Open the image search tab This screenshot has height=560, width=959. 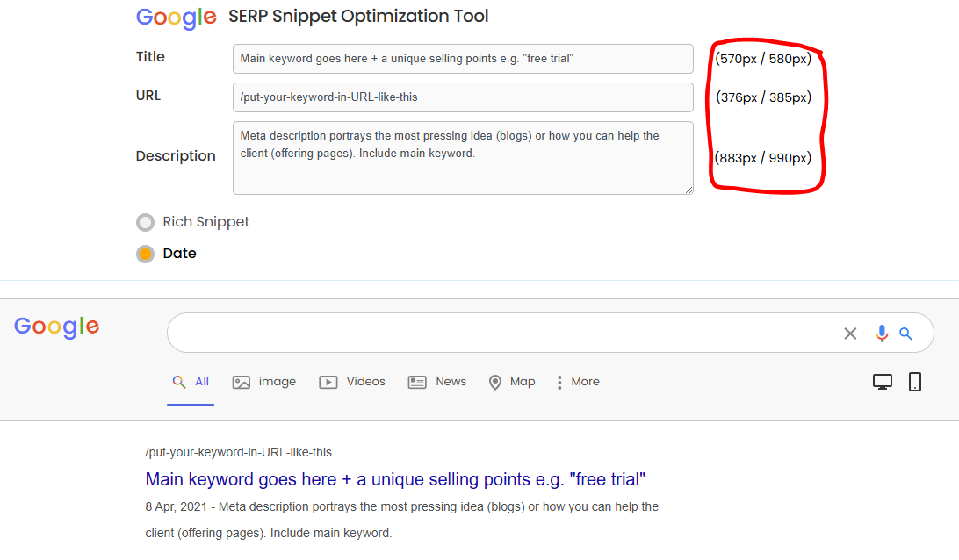[264, 382]
